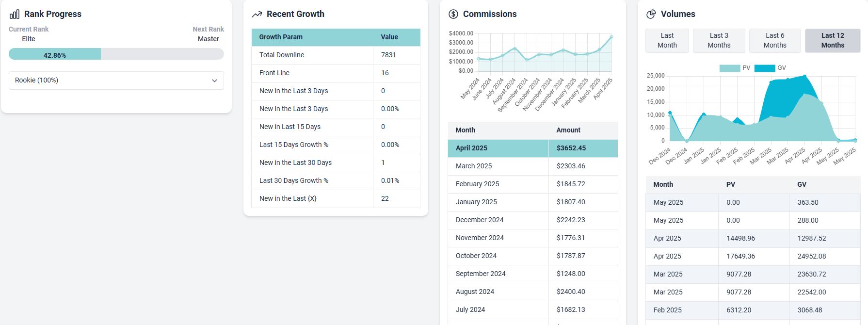The width and height of the screenshot is (868, 325).
Task: Click the Last 12 Months tab
Action: [832, 40]
